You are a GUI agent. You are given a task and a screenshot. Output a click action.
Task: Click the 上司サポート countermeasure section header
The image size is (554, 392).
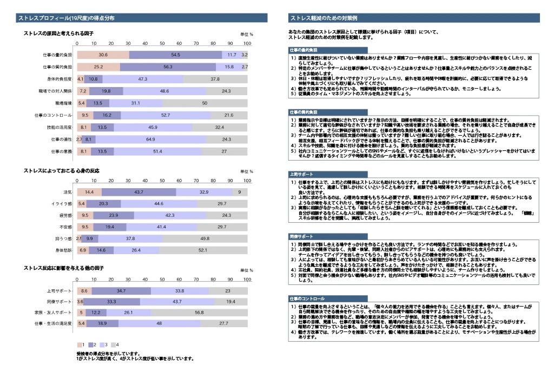point(328,175)
